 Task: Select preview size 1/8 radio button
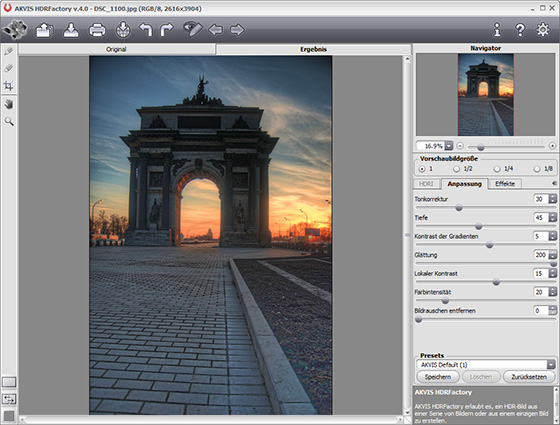pyautogui.click(x=537, y=169)
